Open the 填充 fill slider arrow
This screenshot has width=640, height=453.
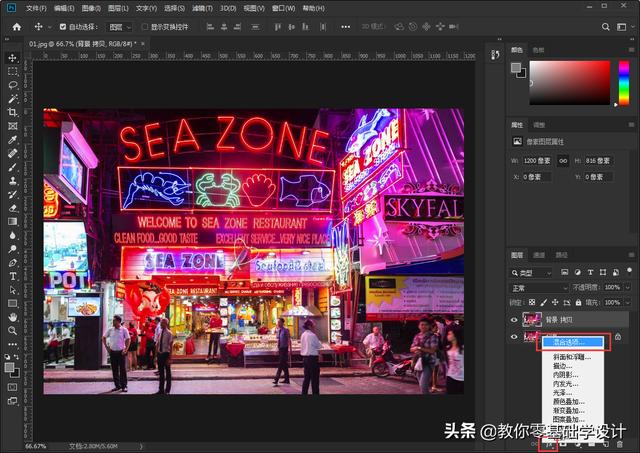pos(628,302)
